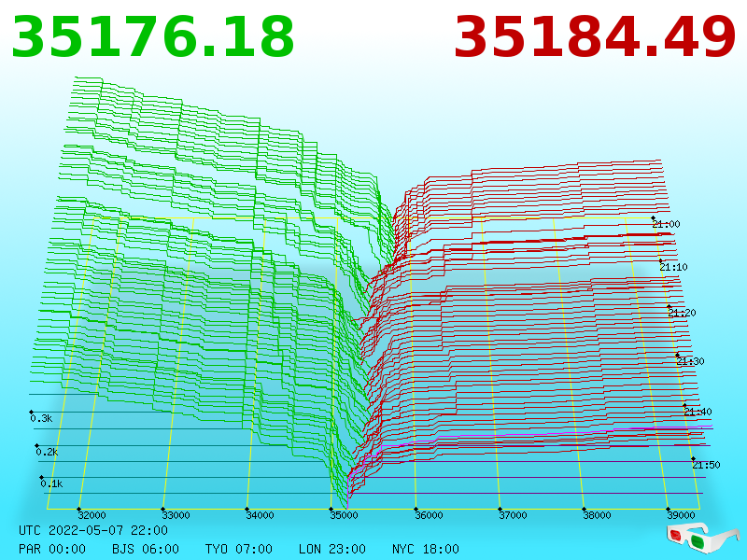Click the 35000 price axis label
This screenshot has width=747, height=560.
pos(344,515)
